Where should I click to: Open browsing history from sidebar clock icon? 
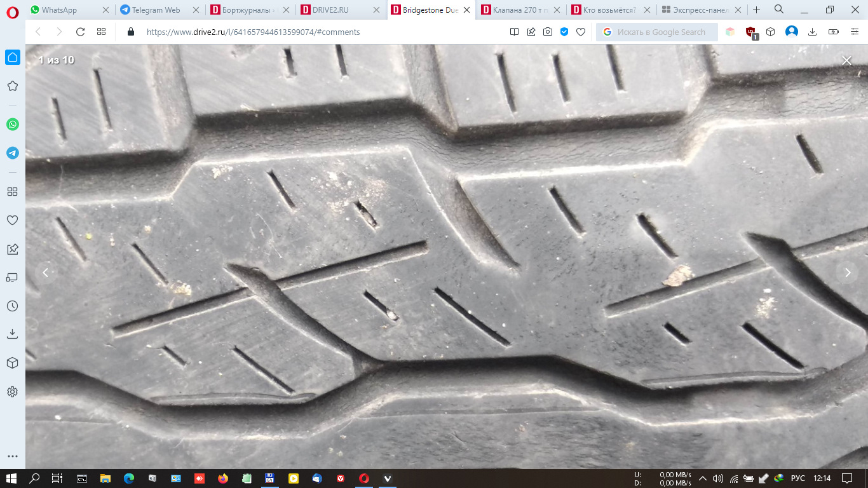point(12,306)
